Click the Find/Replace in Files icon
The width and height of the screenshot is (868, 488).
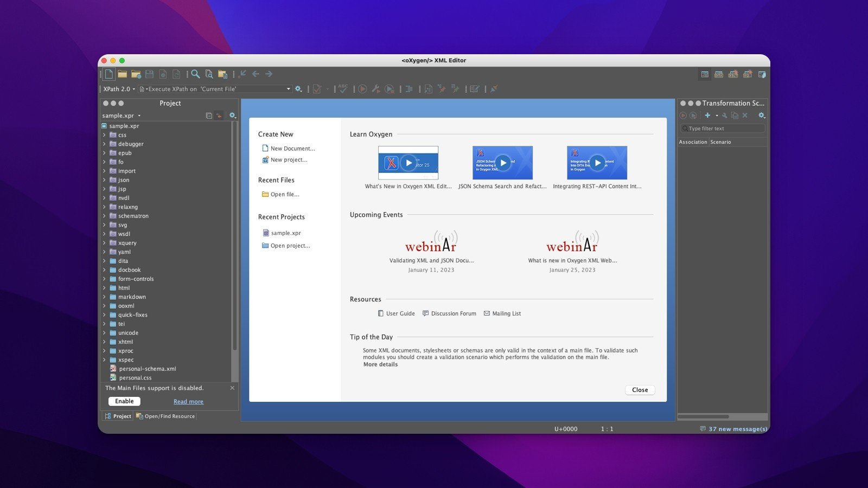(x=209, y=74)
